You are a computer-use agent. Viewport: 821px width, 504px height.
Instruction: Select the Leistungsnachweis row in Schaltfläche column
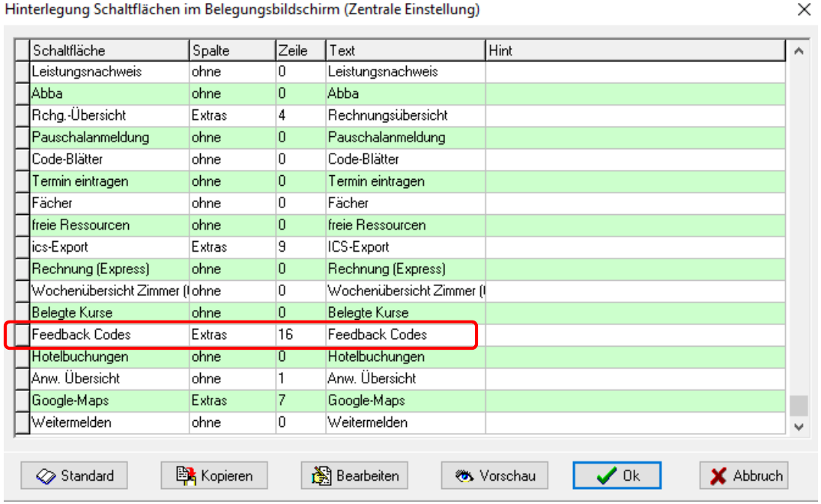click(x=109, y=72)
